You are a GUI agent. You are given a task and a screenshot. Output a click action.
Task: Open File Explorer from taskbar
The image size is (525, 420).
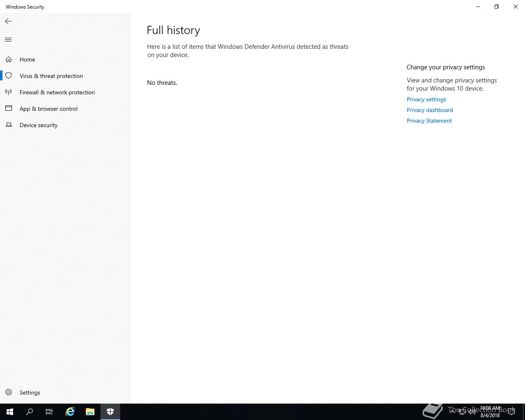(90, 412)
